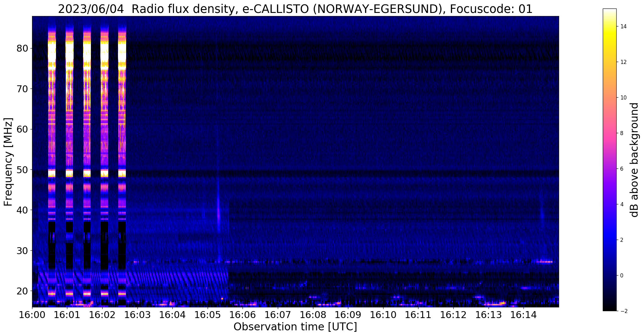
Task: Click the 70 MHz frequency tick label
Action: point(22,89)
